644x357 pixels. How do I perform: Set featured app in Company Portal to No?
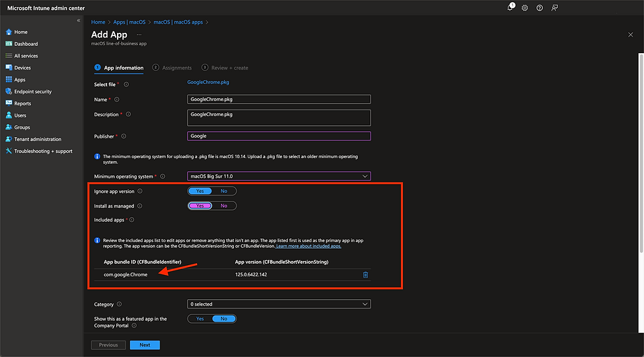pyautogui.click(x=224, y=319)
